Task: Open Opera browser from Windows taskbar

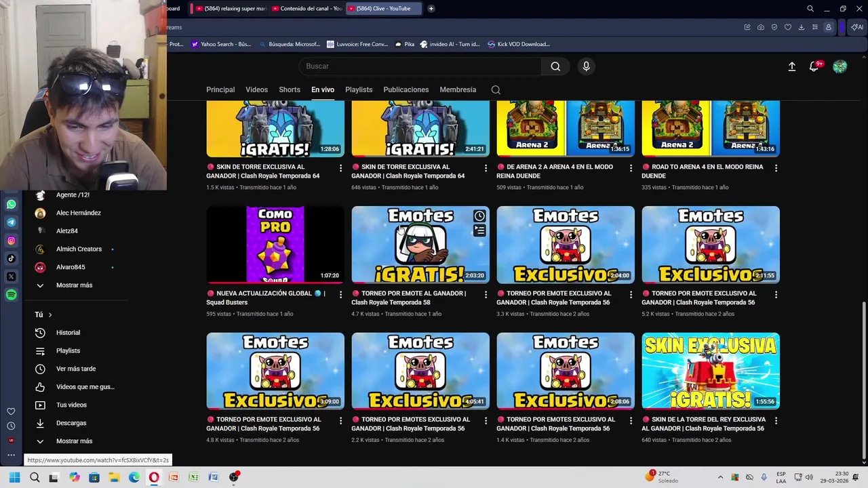Action: [x=154, y=477]
